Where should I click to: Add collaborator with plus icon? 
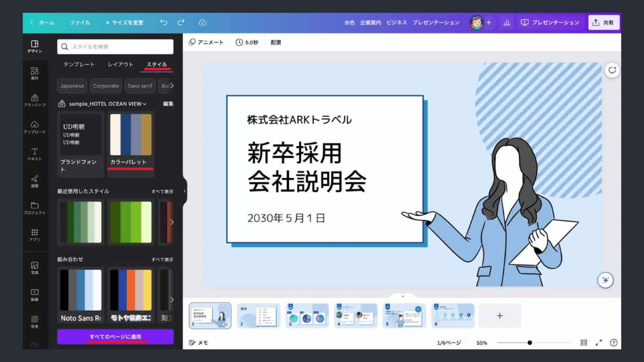click(x=489, y=23)
